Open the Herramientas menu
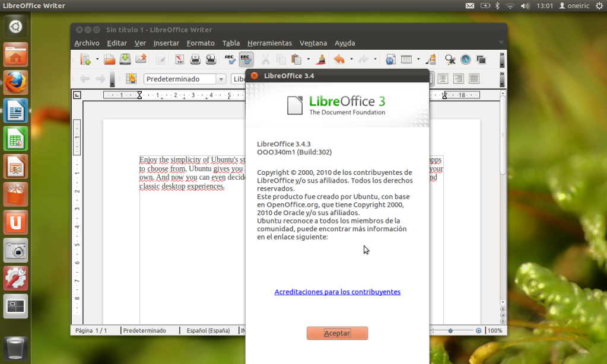This screenshot has height=364, width=607. (x=269, y=43)
